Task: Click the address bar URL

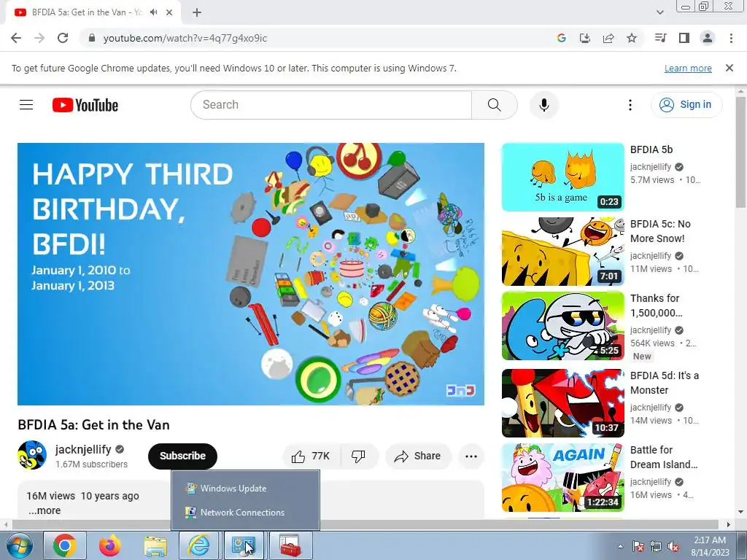Action: (x=185, y=38)
